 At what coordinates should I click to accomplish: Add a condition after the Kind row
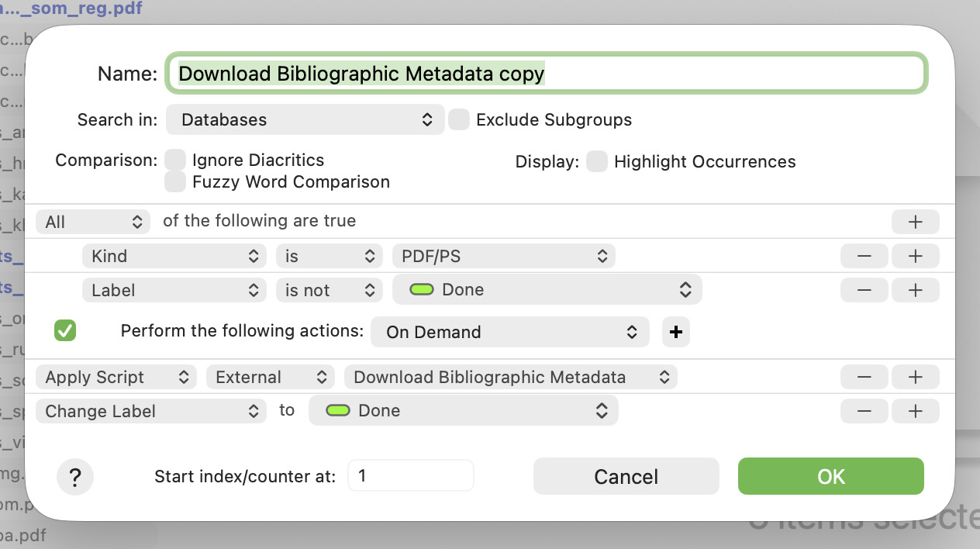point(915,256)
